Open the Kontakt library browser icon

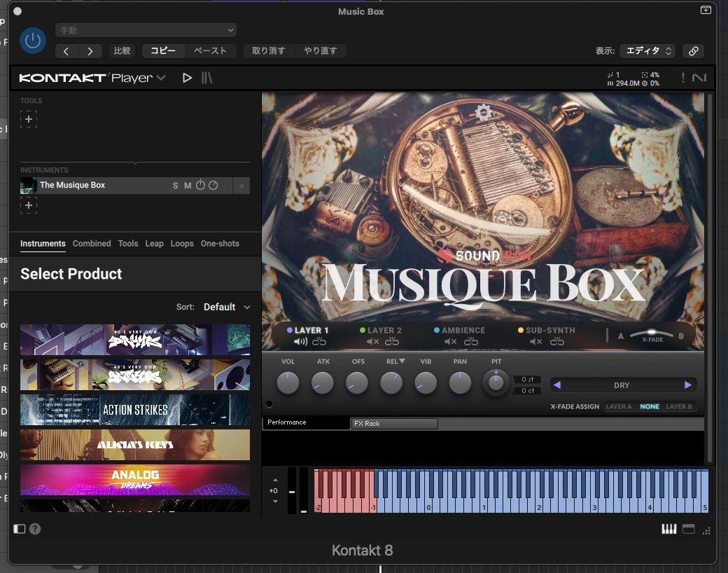point(206,78)
